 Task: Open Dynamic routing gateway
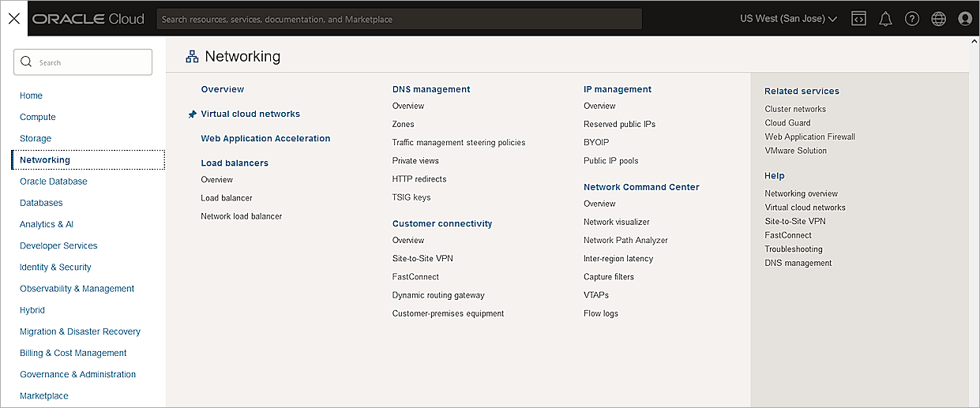point(438,295)
